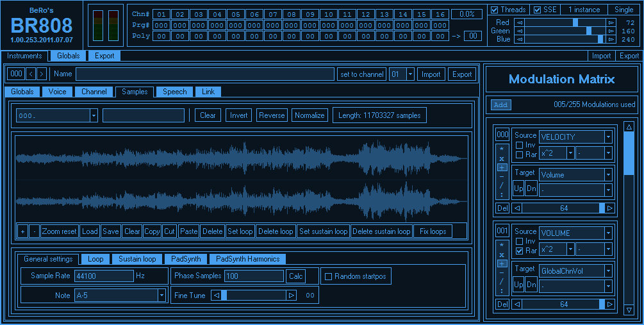Move modulation 001 down with the Dn button

coord(531,285)
